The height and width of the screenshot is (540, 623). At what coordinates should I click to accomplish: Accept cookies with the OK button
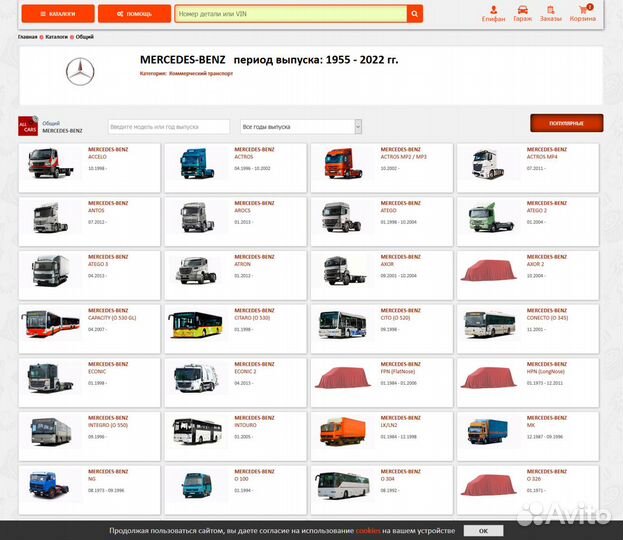tap(483, 531)
